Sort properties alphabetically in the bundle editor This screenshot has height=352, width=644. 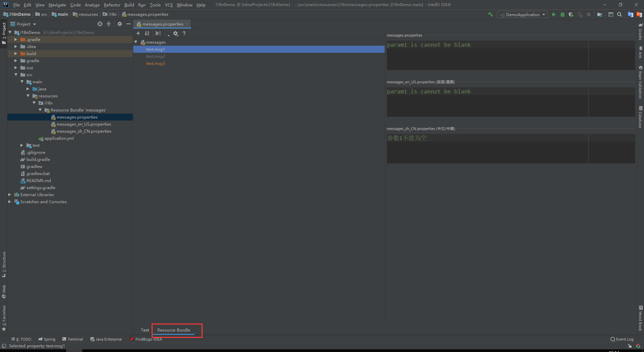click(x=147, y=33)
